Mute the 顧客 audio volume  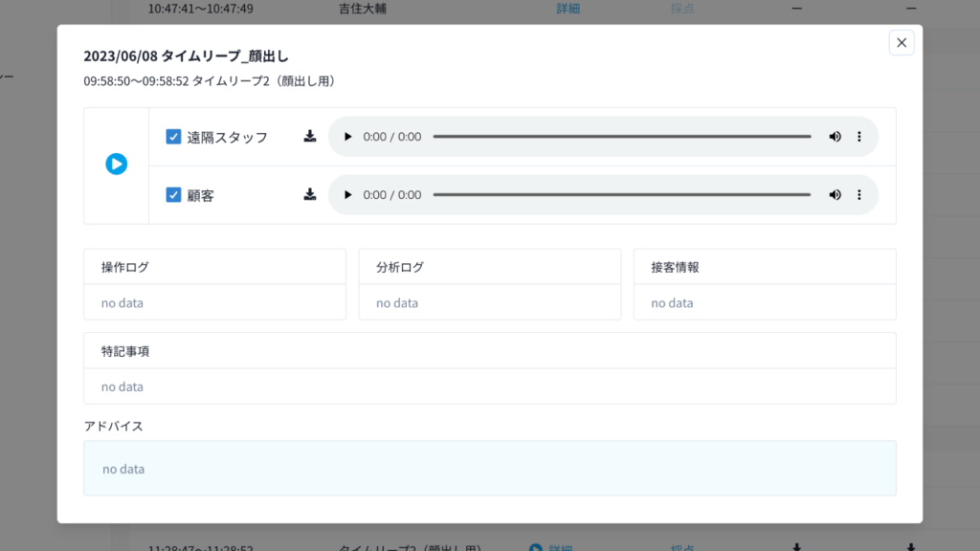tap(835, 195)
